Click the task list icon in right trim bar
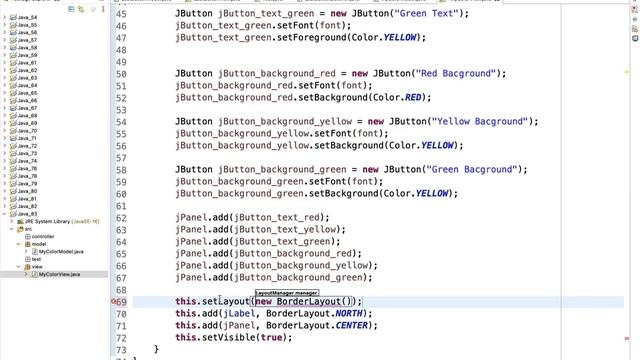Viewport: 640px width, 360px height. 635,29
